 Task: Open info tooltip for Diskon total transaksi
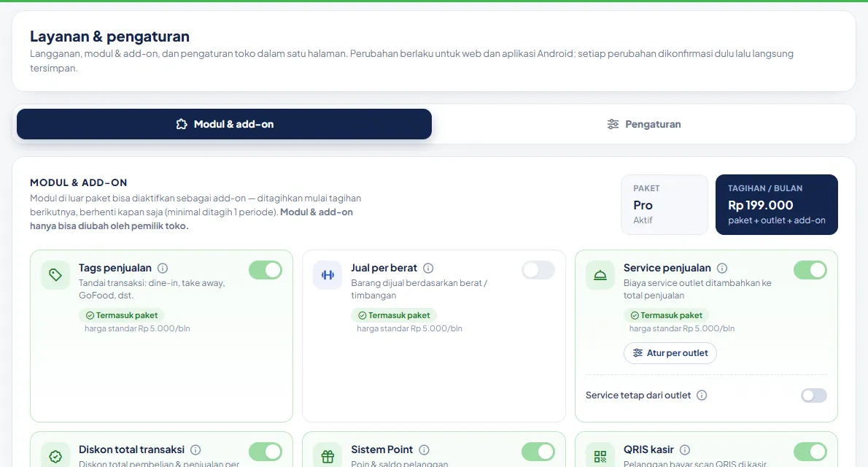pyautogui.click(x=196, y=449)
